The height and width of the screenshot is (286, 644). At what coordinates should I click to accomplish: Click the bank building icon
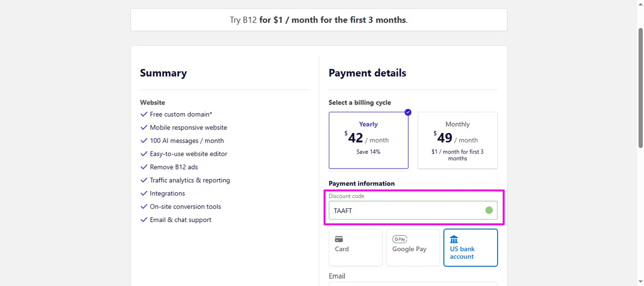pyautogui.click(x=454, y=239)
